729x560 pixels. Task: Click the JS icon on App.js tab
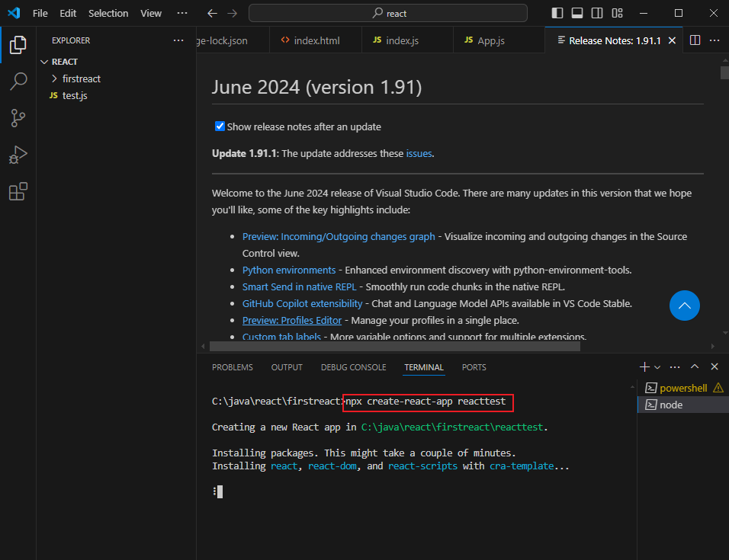click(469, 40)
